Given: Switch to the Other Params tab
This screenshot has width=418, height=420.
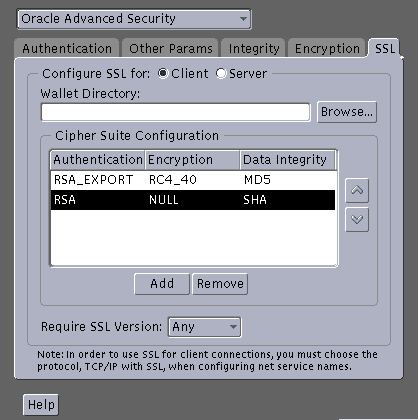Looking at the screenshot, I should [x=171, y=49].
